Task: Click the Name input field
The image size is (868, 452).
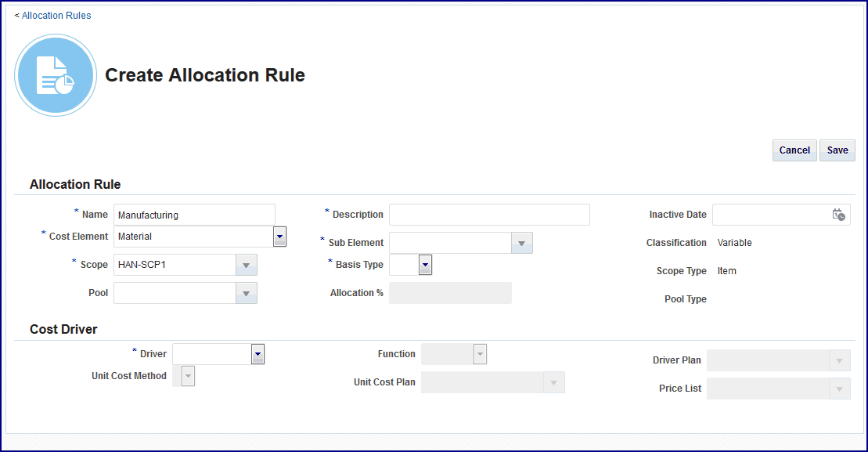Action: 194,215
